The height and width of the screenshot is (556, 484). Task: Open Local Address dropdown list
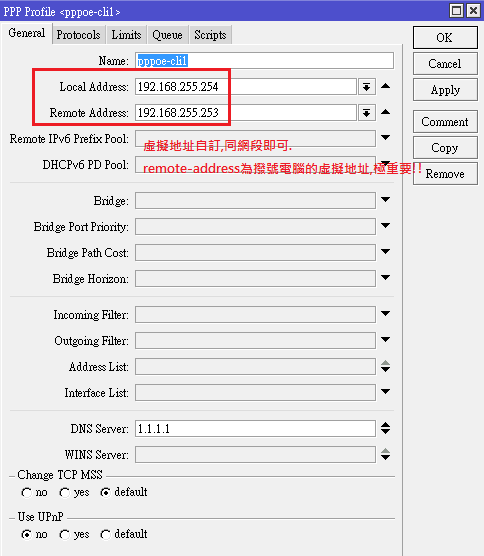[367, 87]
